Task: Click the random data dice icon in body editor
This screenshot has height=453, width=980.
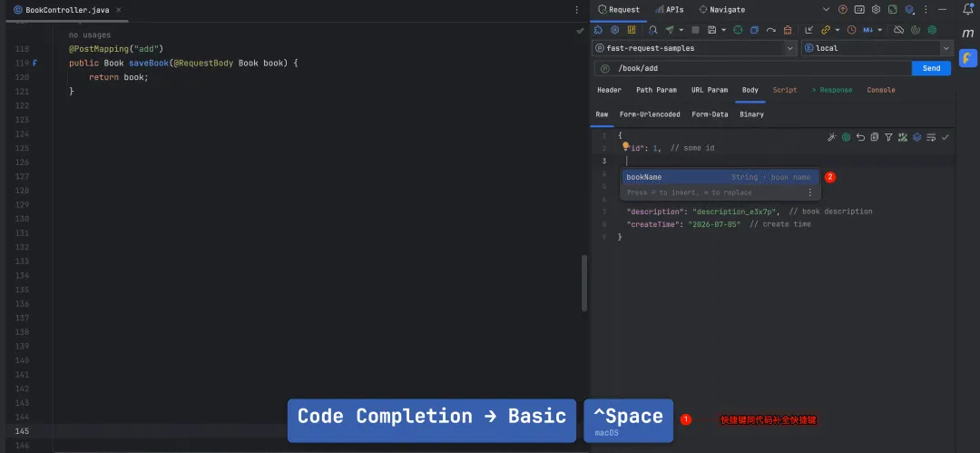Action: pos(903,137)
